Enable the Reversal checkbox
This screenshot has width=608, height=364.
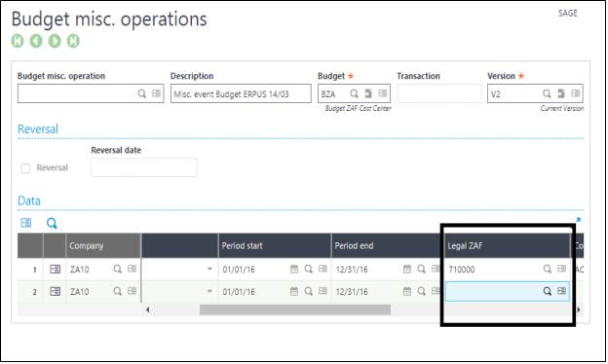pyautogui.click(x=25, y=168)
